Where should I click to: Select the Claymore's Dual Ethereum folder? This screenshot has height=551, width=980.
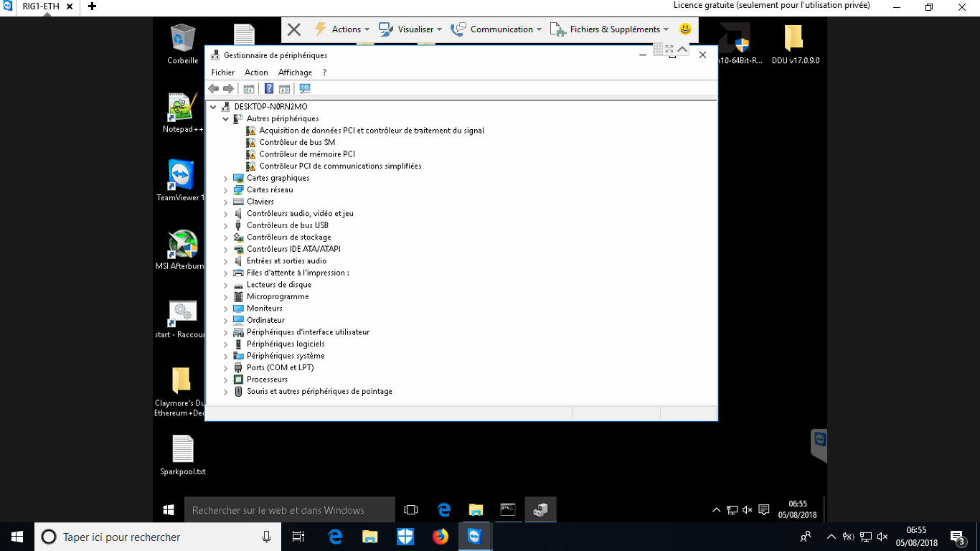[x=181, y=392]
